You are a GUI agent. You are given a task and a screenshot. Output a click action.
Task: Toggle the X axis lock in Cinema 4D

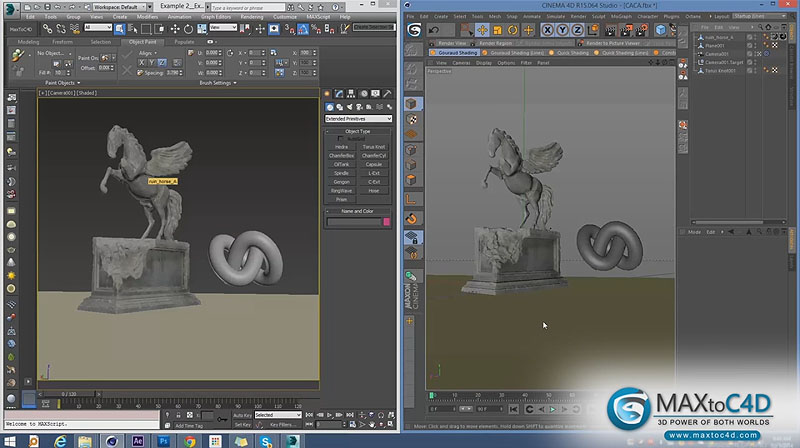point(546,30)
